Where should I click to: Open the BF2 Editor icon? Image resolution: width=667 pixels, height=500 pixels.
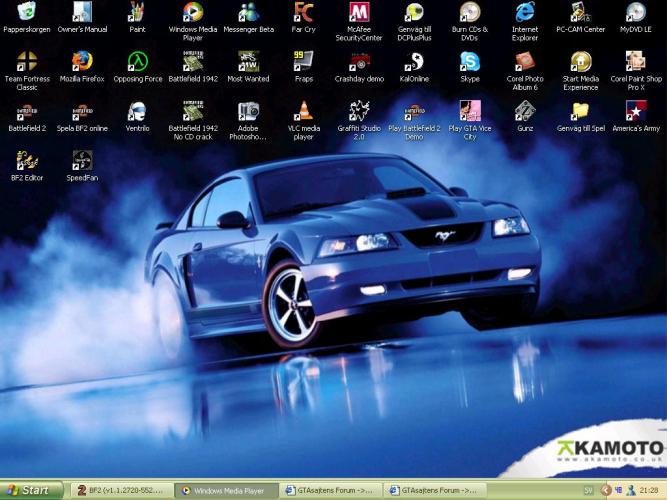pyautogui.click(x=27, y=160)
